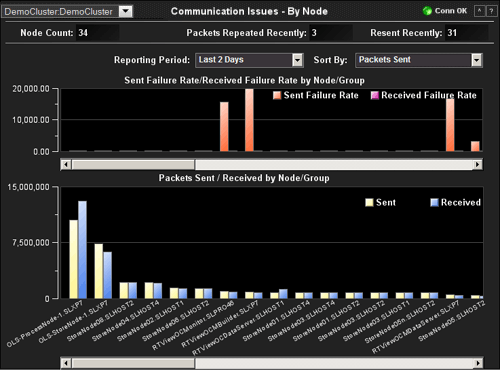Click the failure rate chart scrollbar thumb
The height and width of the screenshot is (371, 500).
(133, 164)
